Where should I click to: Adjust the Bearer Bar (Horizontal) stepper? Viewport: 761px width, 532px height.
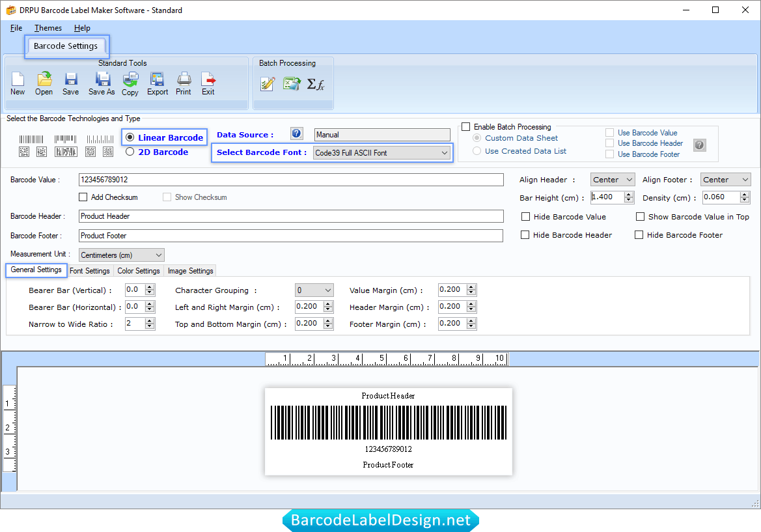coord(150,307)
